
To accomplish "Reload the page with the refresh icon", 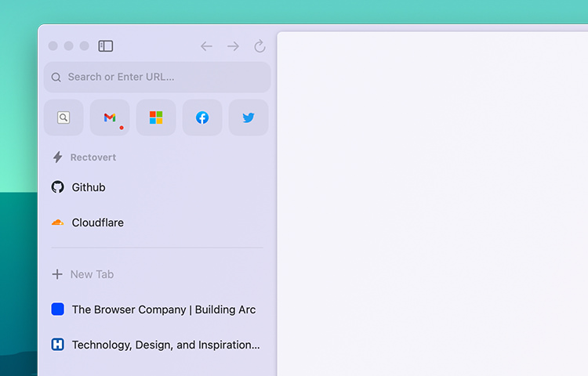I will 260,46.
